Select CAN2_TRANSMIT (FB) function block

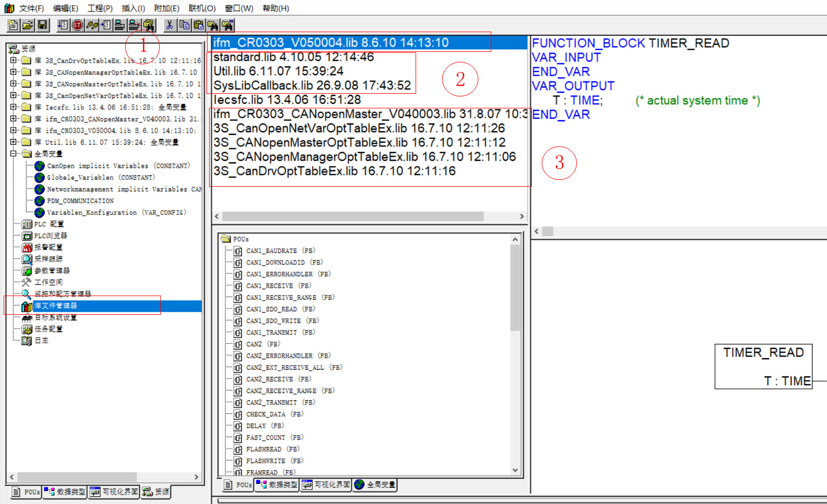coord(281,402)
